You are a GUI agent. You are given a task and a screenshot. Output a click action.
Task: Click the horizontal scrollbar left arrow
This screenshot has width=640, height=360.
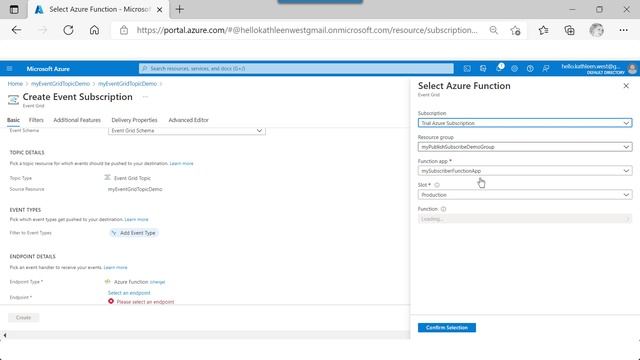(4, 335)
